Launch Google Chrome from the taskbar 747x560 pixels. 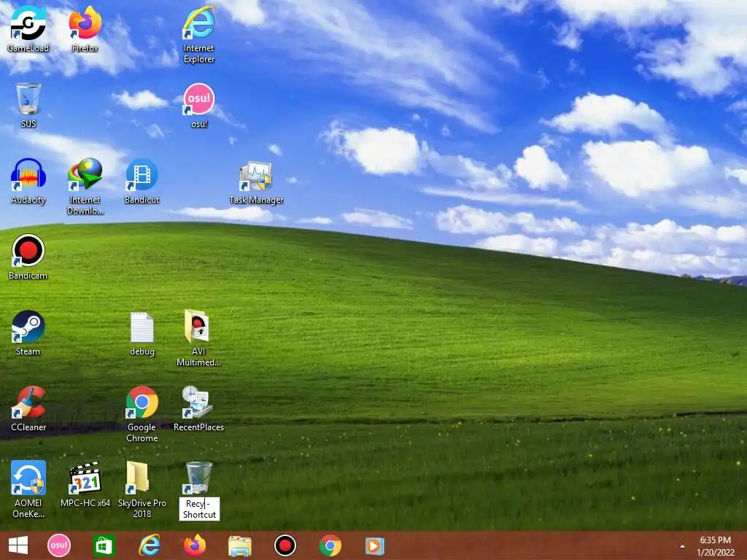click(330, 545)
